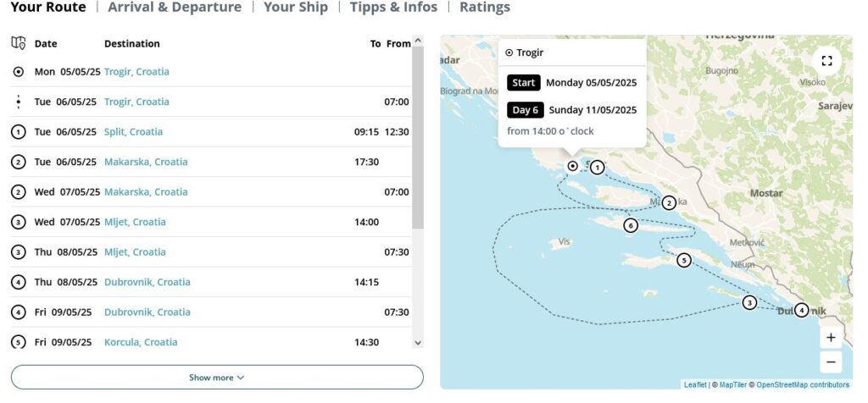Select map marker number 4 at Dubrovnik
Screen dimensions: 868x403
coord(802,310)
